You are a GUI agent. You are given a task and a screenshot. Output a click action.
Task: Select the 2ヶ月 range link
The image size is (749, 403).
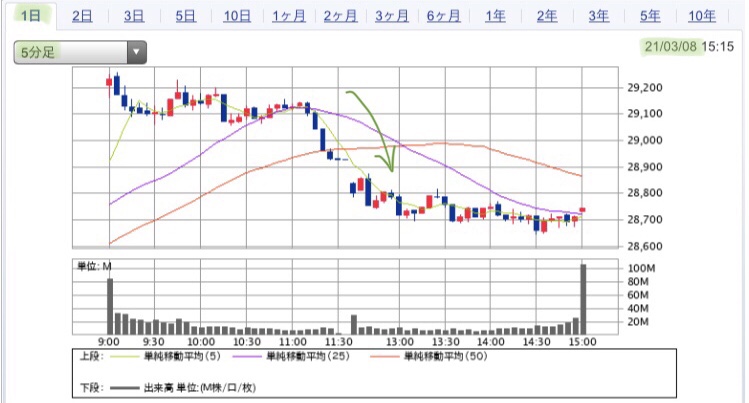point(340,16)
